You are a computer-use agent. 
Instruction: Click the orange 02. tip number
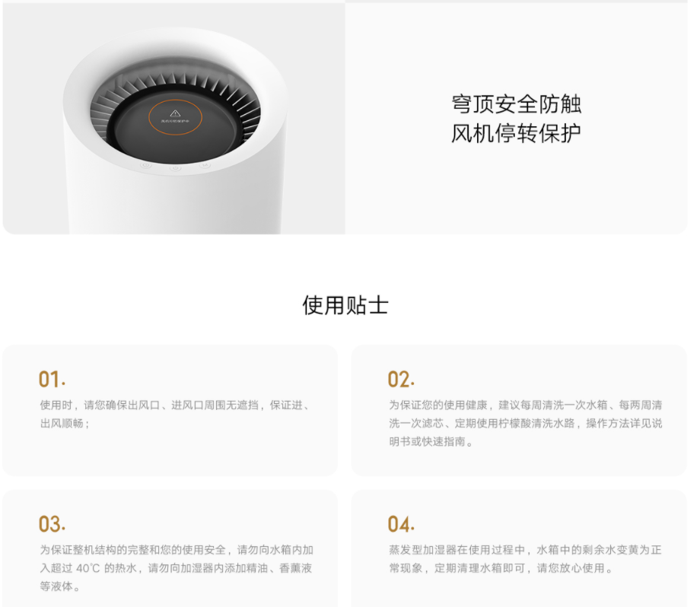point(401,380)
